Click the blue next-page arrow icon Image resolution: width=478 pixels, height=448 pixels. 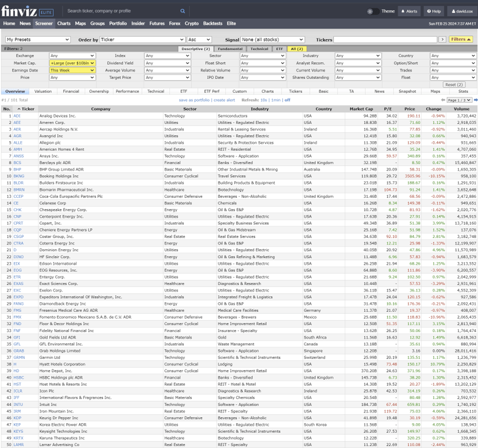click(x=475, y=100)
